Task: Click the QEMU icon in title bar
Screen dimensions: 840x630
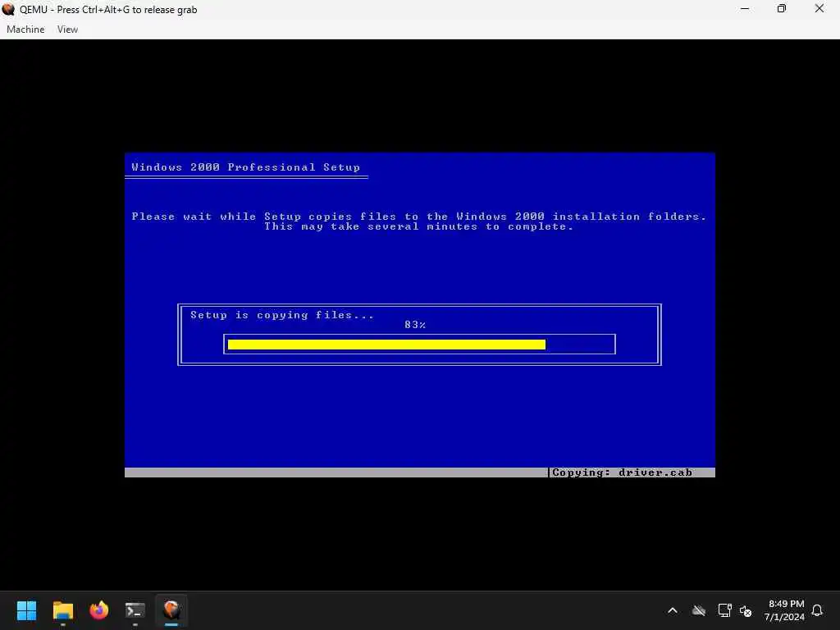Action: coord(8,9)
